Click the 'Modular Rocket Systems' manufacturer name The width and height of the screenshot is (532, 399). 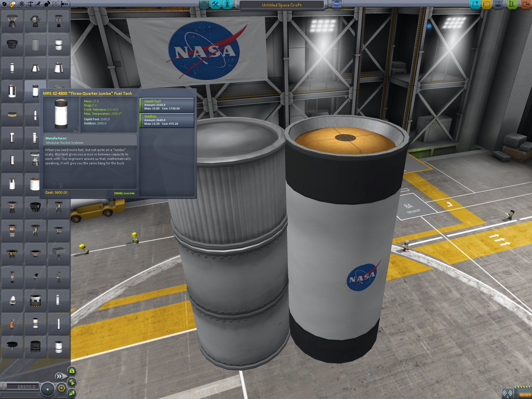pos(65,143)
